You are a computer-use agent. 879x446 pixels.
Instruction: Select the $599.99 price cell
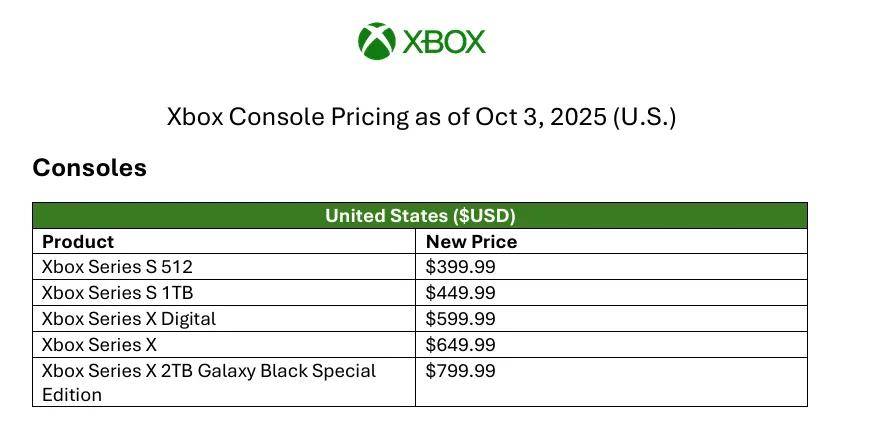(460, 319)
